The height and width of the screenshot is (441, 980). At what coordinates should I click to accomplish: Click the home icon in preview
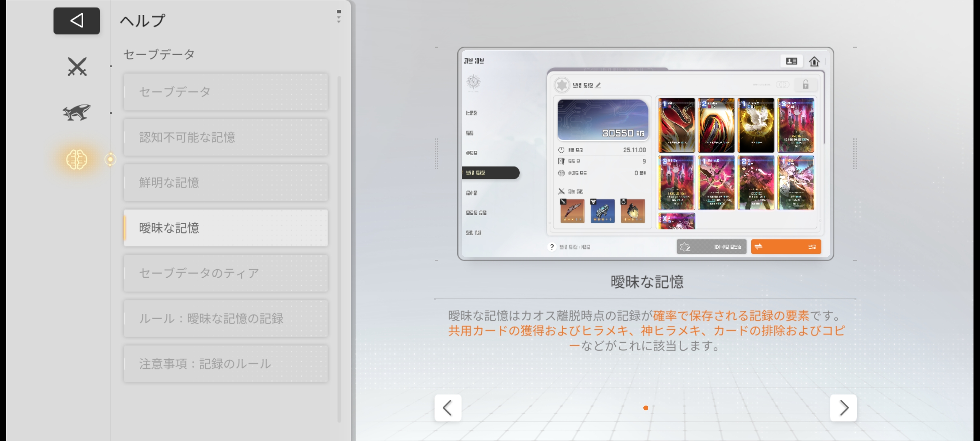point(814,61)
